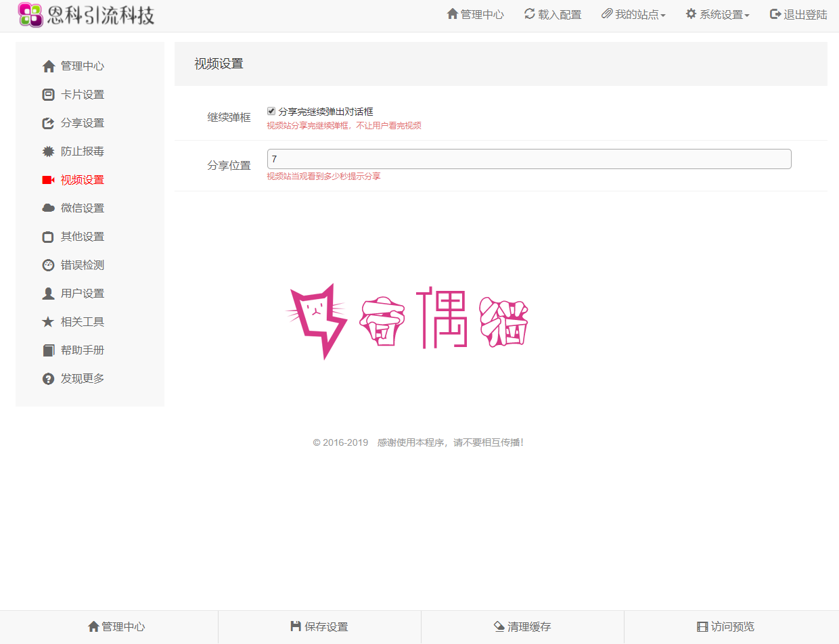Screen dimensions: 839x644
Task: Click the question mark icon next to 发现更多
Action: tap(48, 379)
